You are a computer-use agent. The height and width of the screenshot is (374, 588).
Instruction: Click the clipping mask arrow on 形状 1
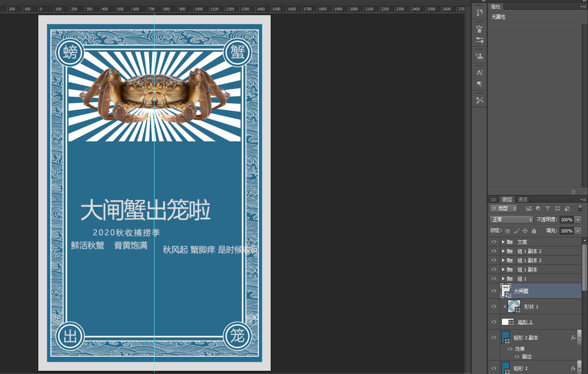[505, 307]
